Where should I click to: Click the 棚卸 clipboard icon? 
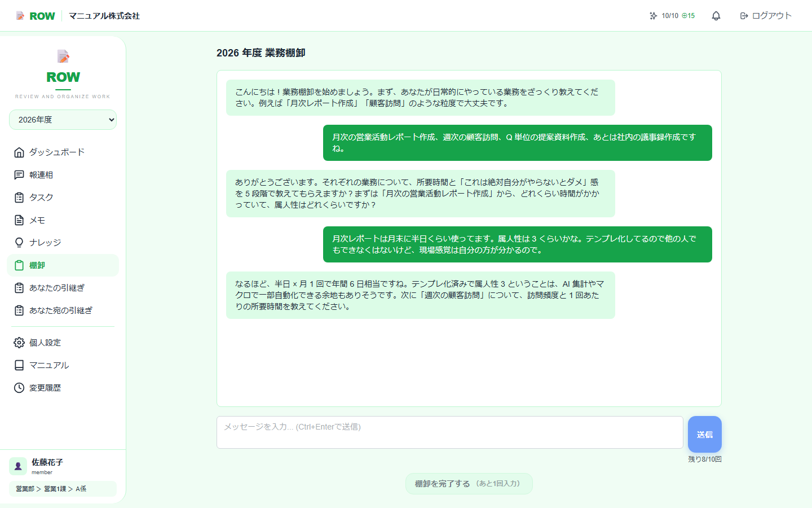coord(19,265)
